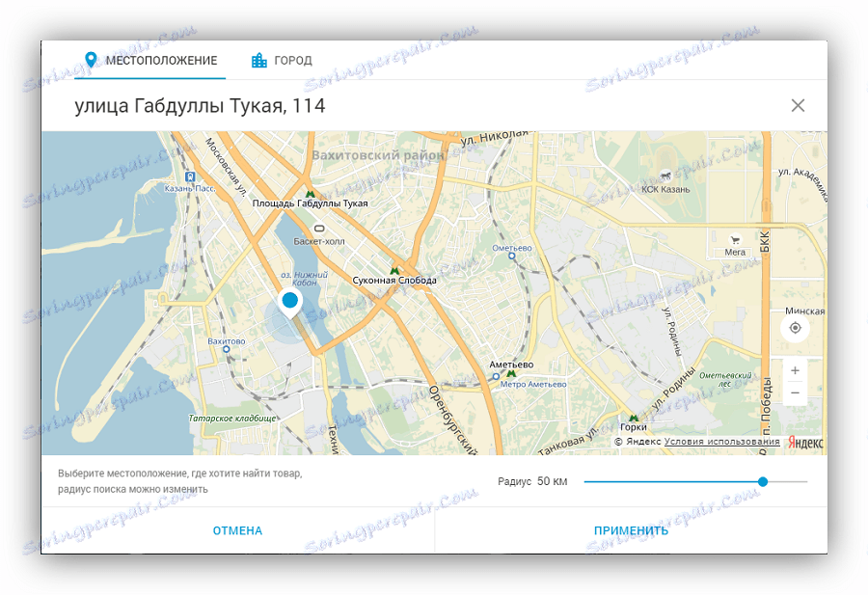The height and width of the screenshot is (595, 868).
Task: Click the Вахитовский район label
Action: click(378, 155)
